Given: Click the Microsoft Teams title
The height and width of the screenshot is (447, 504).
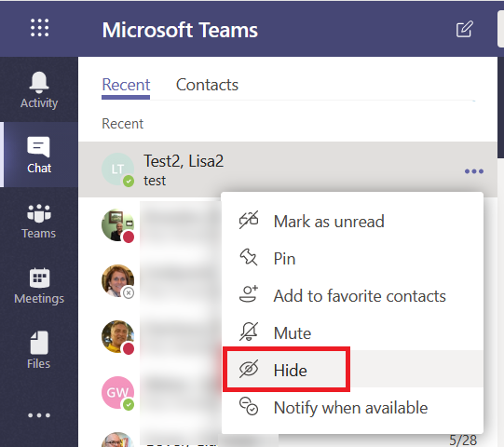Looking at the screenshot, I should click(x=180, y=30).
